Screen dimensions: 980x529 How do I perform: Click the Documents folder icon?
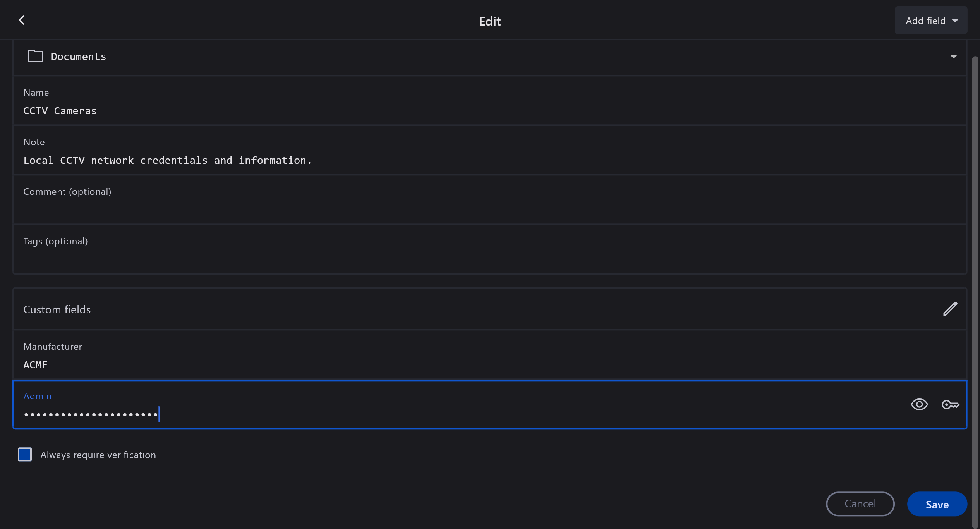[36, 57]
